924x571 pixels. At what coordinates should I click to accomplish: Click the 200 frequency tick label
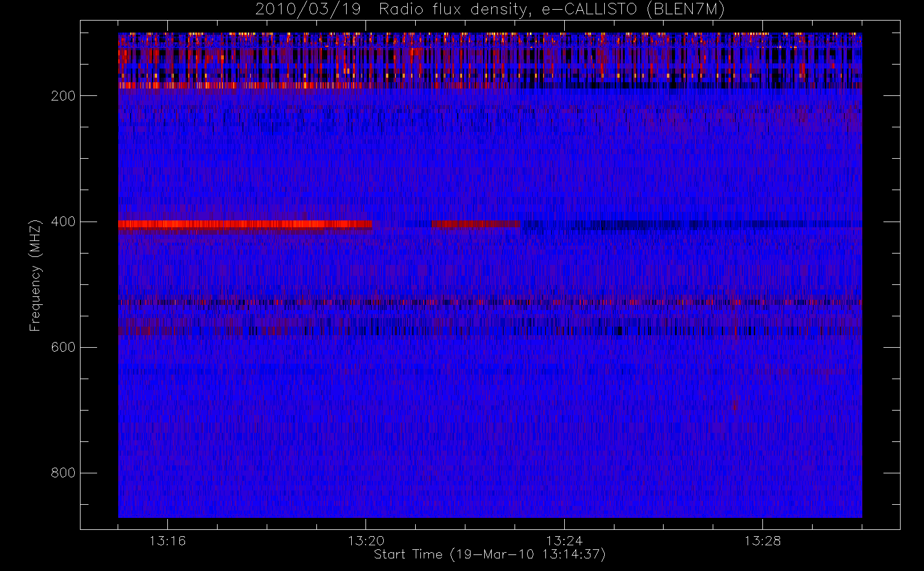[63, 96]
